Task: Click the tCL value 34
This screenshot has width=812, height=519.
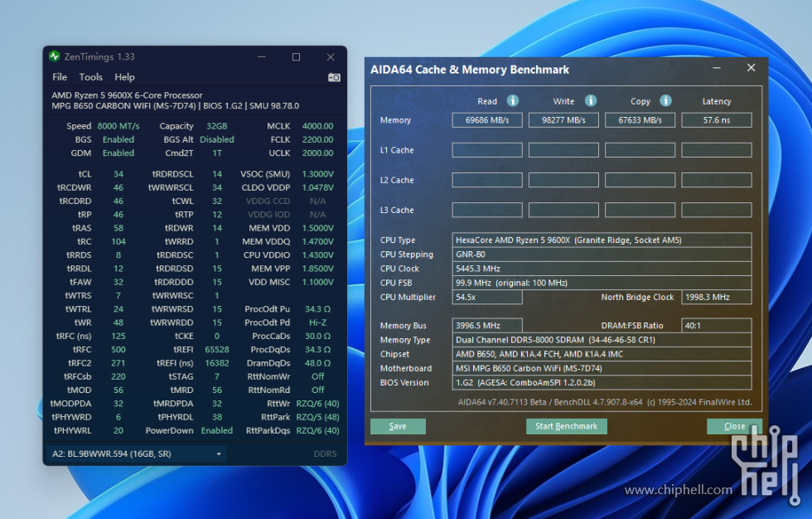Action: point(118,174)
